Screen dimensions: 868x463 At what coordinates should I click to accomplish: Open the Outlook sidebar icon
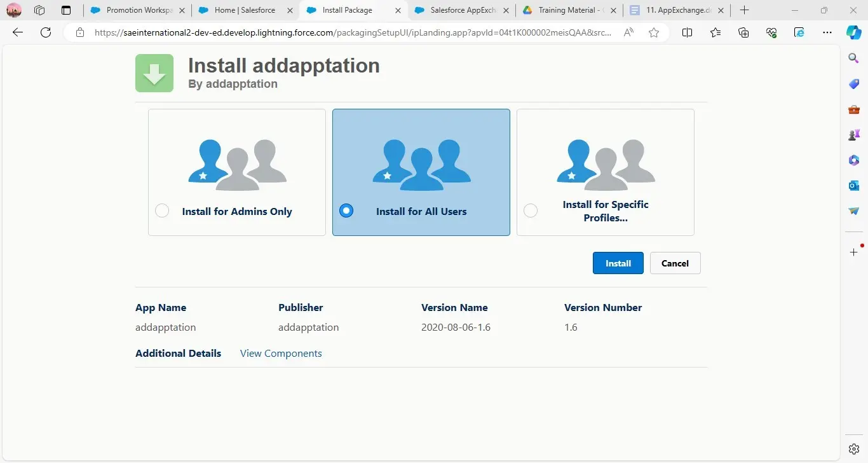(854, 185)
